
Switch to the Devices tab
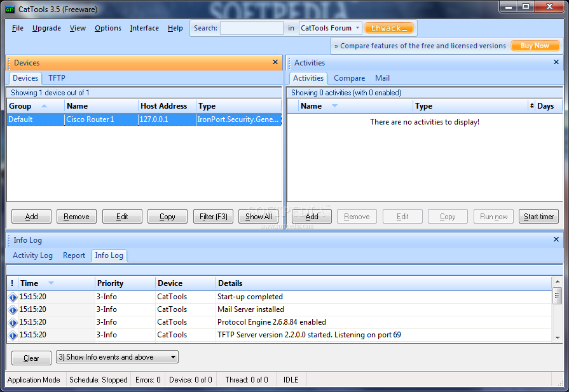tap(25, 78)
